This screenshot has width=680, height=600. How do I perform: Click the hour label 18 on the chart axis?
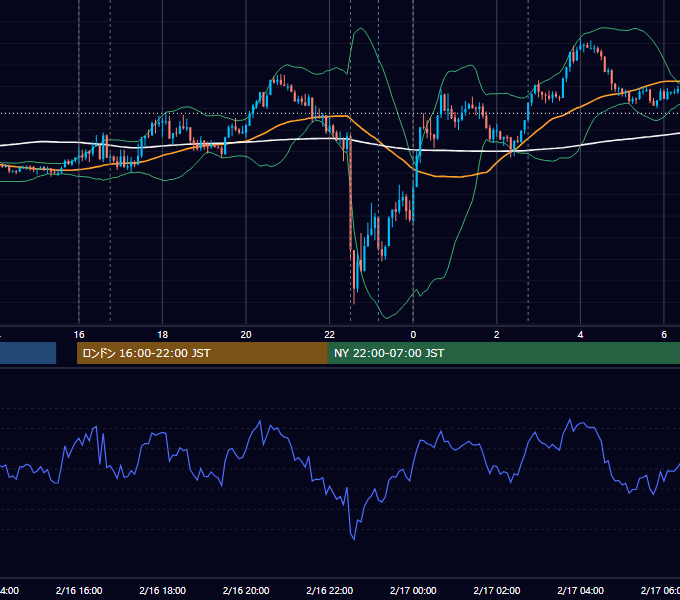[x=163, y=335]
